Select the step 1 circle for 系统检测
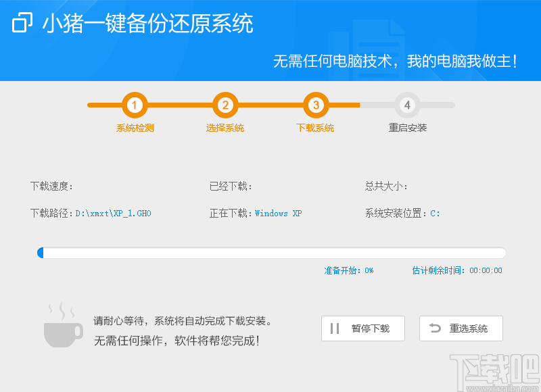Viewport: 541px width, 392px height. click(135, 105)
